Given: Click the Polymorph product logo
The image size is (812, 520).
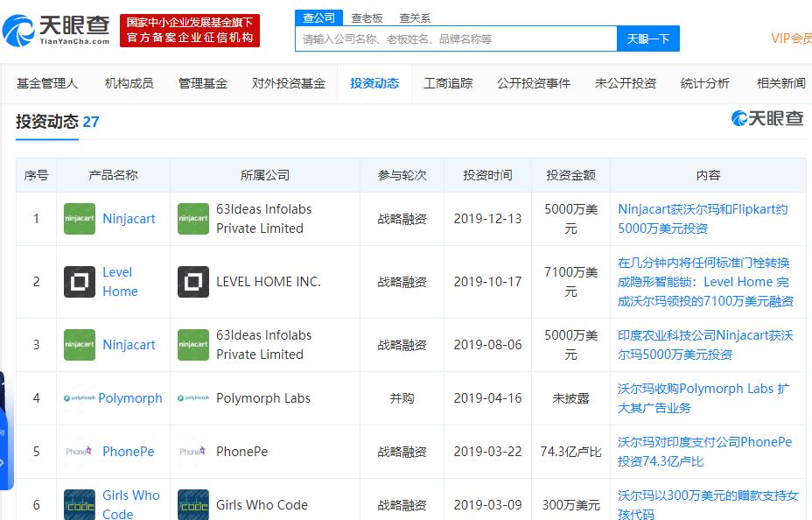Looking at the screenshot, I should [80, 398].
